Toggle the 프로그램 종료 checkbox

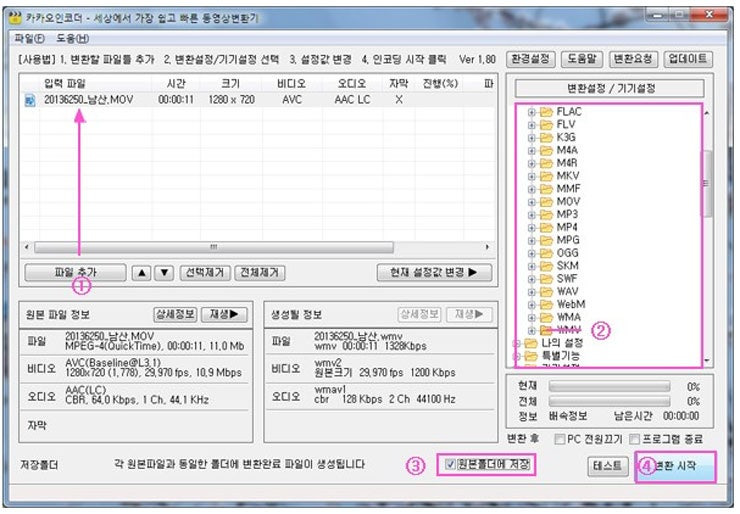pos(635,439)
